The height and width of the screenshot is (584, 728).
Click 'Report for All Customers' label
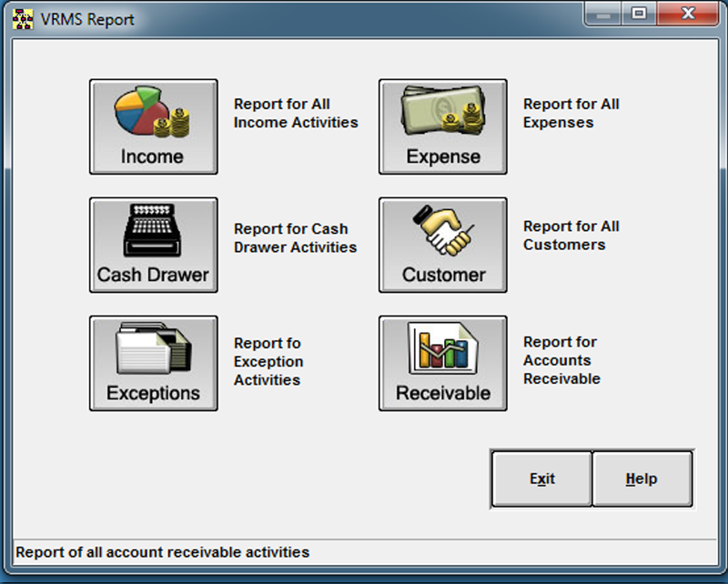(571, 236)
